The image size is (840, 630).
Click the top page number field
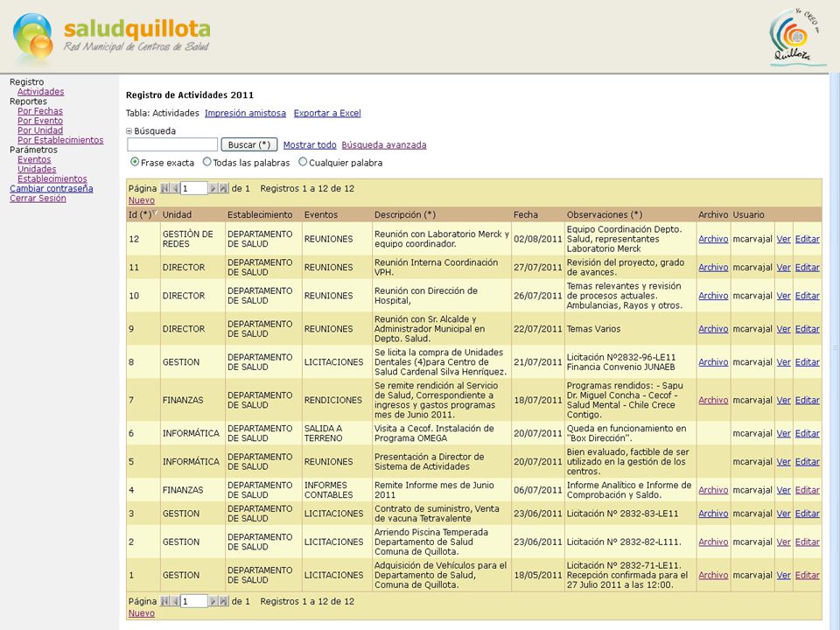[194, 188]
